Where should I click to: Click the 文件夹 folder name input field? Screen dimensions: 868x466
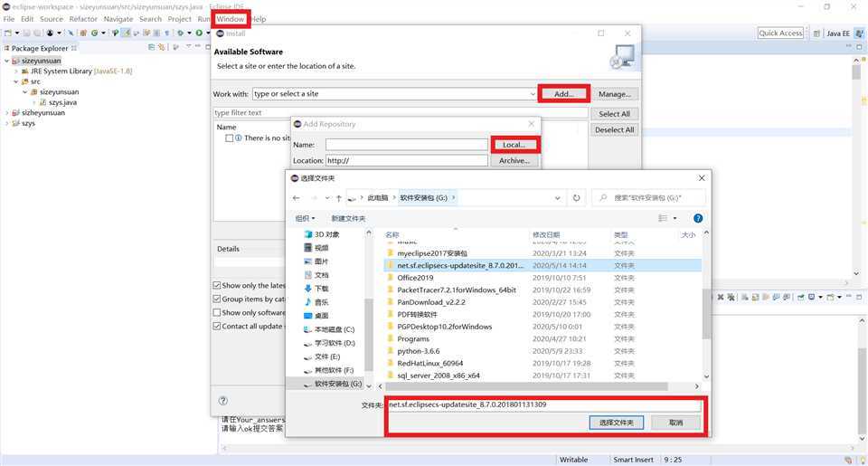click(544, 405)
